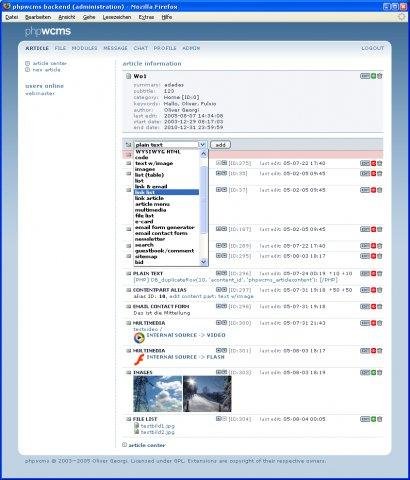Open the snowy path image thumbnail
The height and width of the screenshot is (480, 410).
(x=207, y=394)
